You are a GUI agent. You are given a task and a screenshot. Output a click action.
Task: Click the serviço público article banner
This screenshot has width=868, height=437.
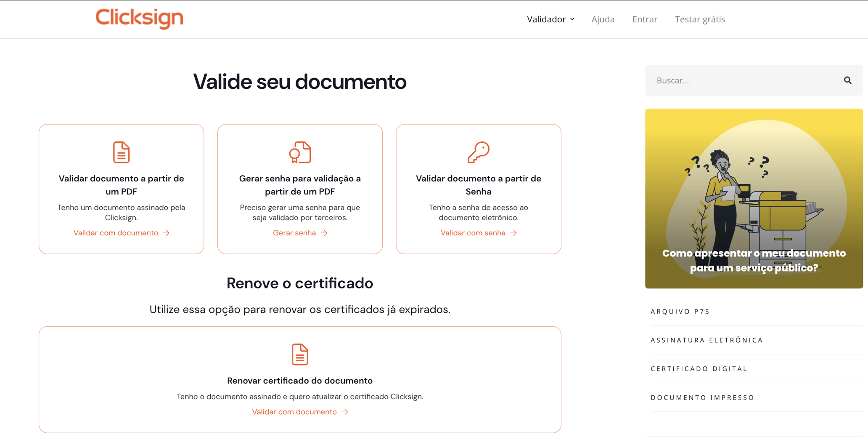coord(754,198)
